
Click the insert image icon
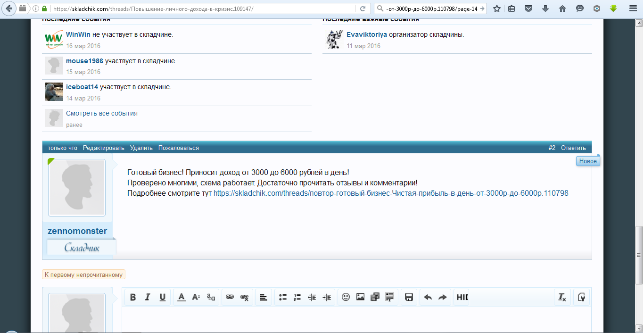coord(360,297)
